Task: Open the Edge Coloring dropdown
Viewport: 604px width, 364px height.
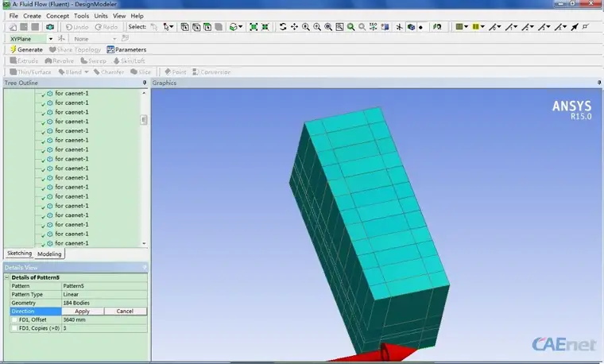Action: coord(482,27)
